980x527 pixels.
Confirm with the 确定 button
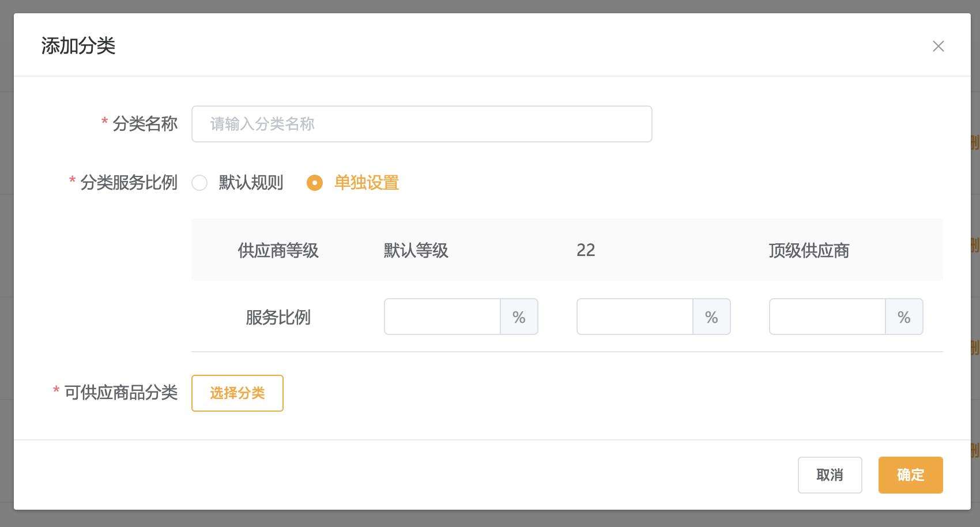click(x=910, y=475)
